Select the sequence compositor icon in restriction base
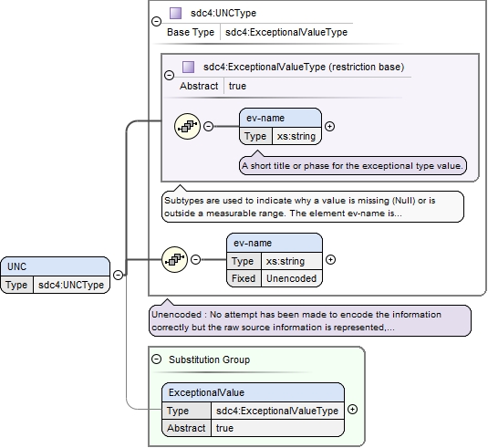488x448 pixels. 187,126
